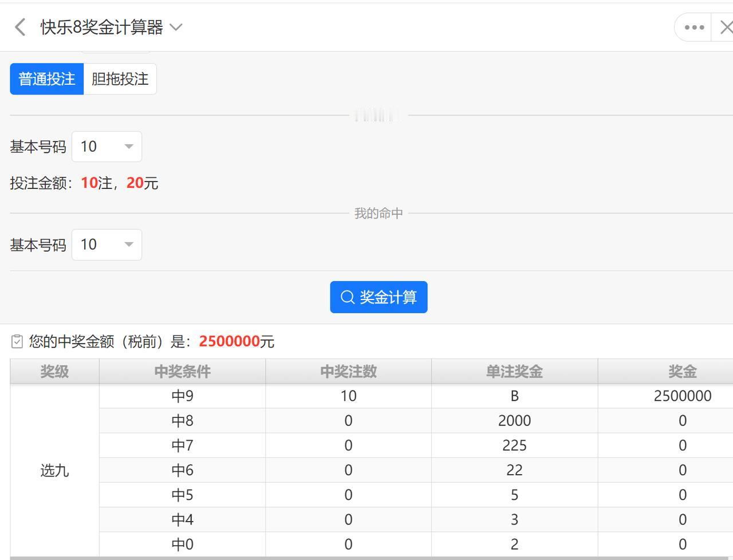The image size is (733, 560).
Task: Switch to the 胆拖投注 tab
Action: pos(120,79)
